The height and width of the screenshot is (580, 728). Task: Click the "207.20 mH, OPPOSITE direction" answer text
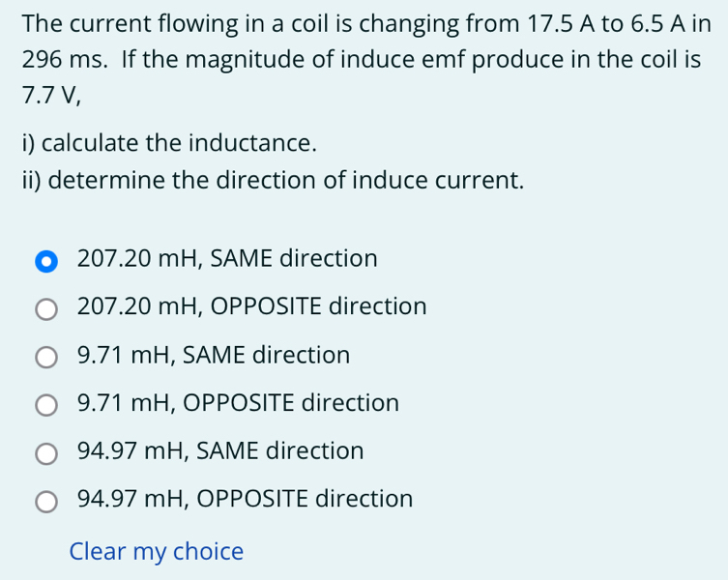click(251, 307)
